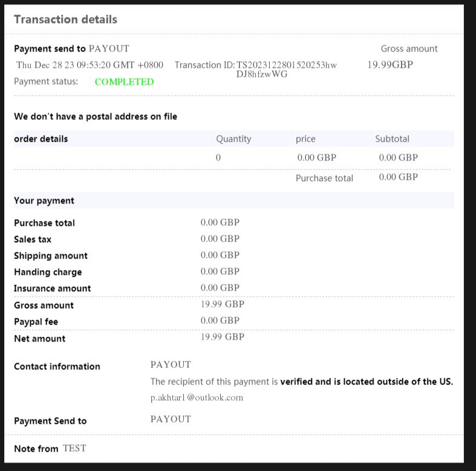Click the Sales tax label
The image size is (476, 471).
coord(33,240)
